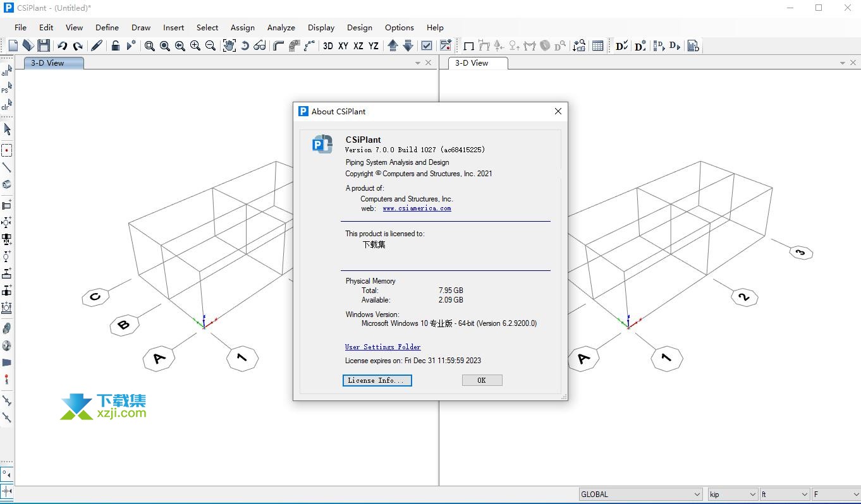Close the right 3-D View panel
The image size is (861, 504).
tap(853, 63)
